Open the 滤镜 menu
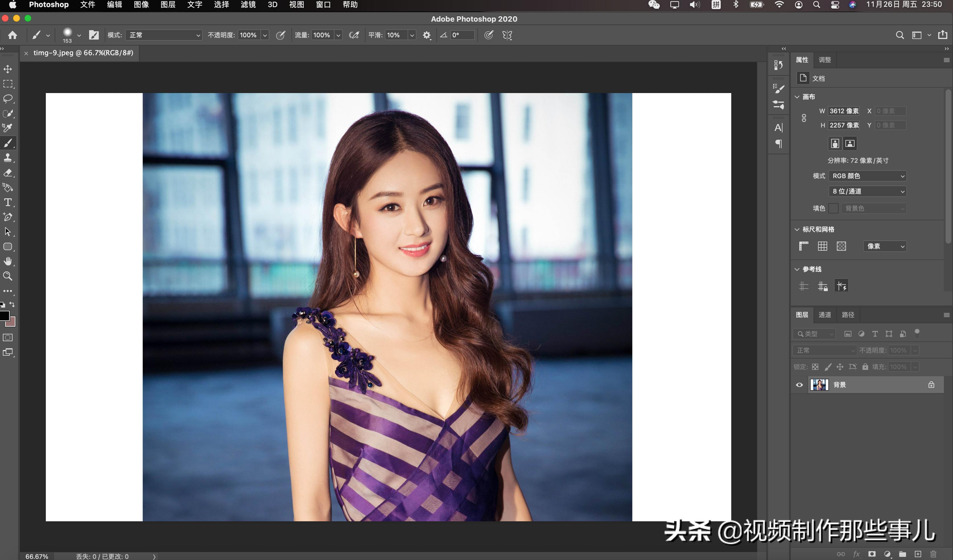The height and width of the screenshot is (560, 953). (248, 5)
